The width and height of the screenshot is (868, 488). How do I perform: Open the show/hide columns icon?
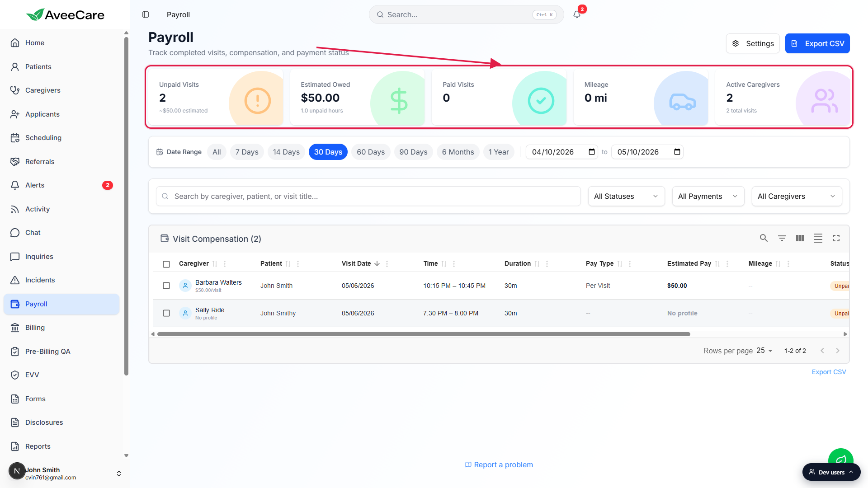(800, 238)
